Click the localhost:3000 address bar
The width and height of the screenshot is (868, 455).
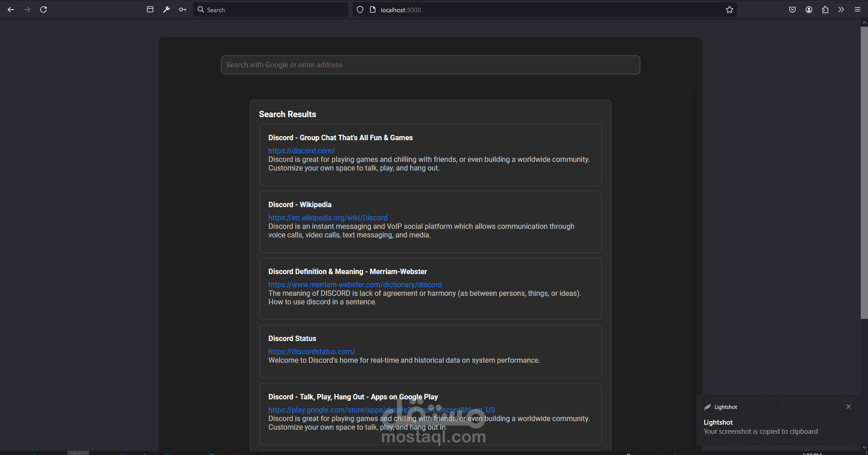pyautogui.click(x=545, y=9)
